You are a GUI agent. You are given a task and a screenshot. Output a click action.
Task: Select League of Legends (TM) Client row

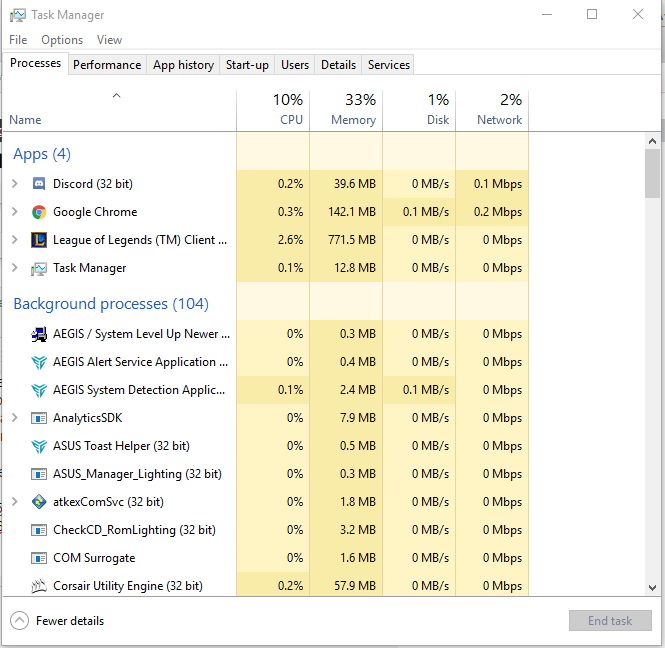click(265, 240)
